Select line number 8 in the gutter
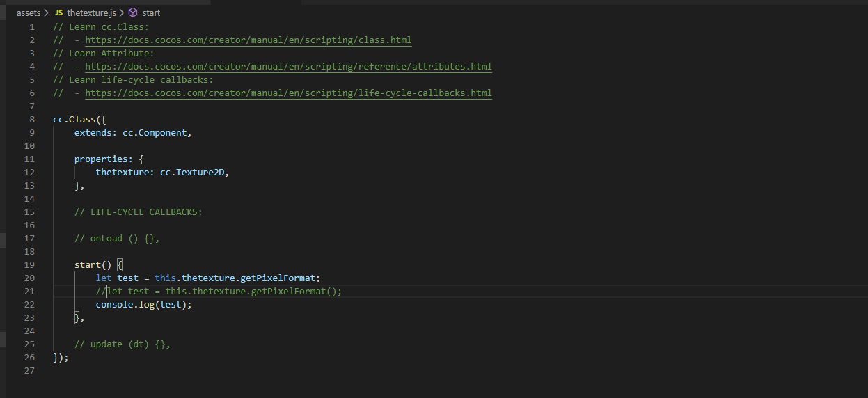The width and height of the screenshot is (868, 398). pyautogui.click(x=31, y=120)
